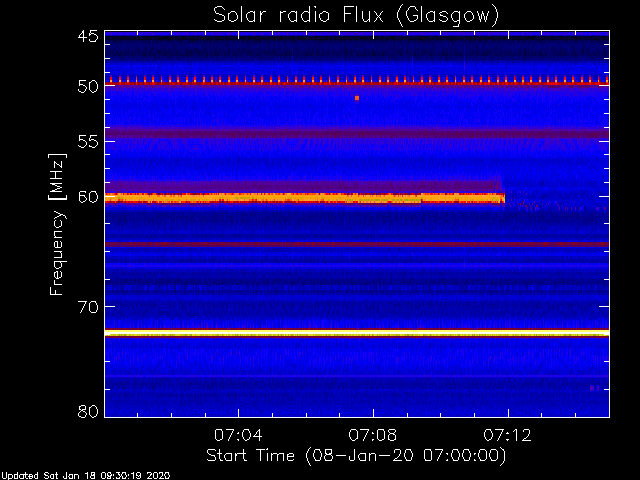Click the 07:04 time tick label
The width and height of the screenshot is (640, 480).
[x=238, y=436]
